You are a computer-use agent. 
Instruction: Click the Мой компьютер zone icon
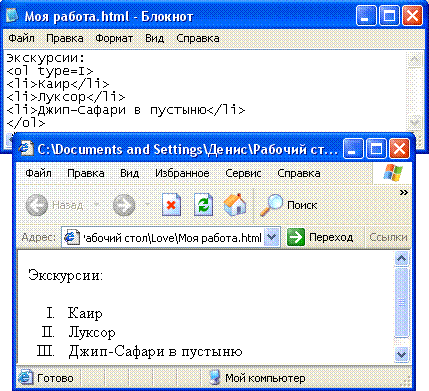pos(215,378)
